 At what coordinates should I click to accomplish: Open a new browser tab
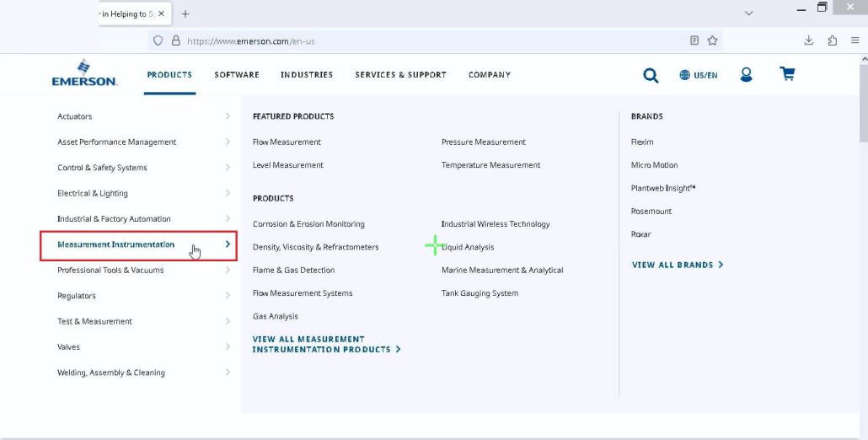tap(185, 13)
